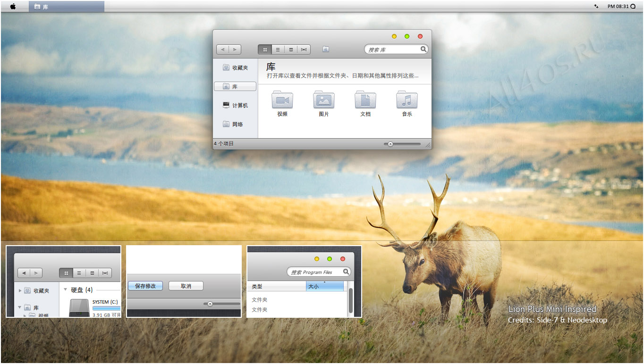644x364 pixels.
Task: Click the library icon beside the 库 view buttons
Action: point(326,49)
